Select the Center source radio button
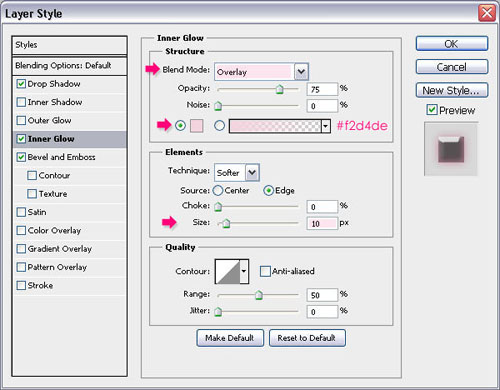This screenshot has height=390, width=500. (218, 190)
